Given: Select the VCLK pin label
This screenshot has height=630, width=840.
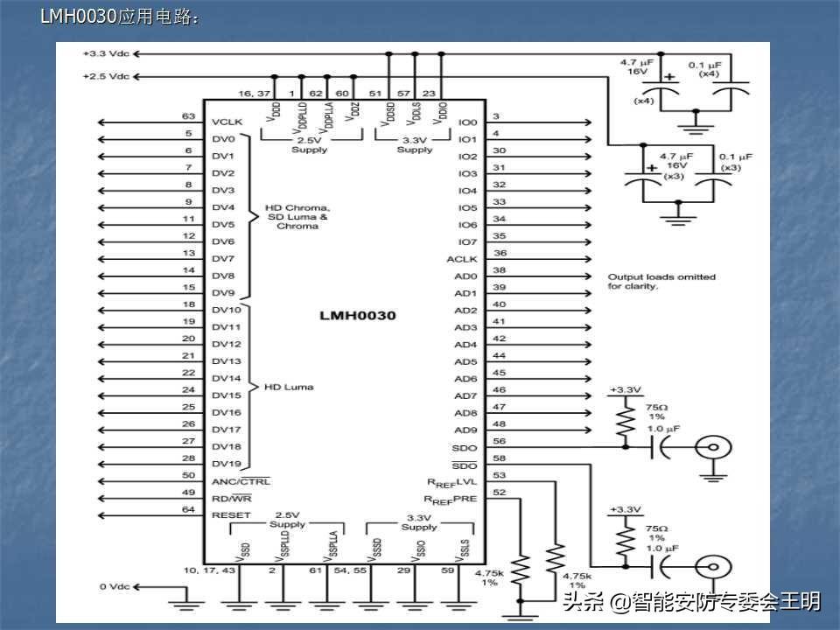Looking at the screenshot, I should 227,122.
